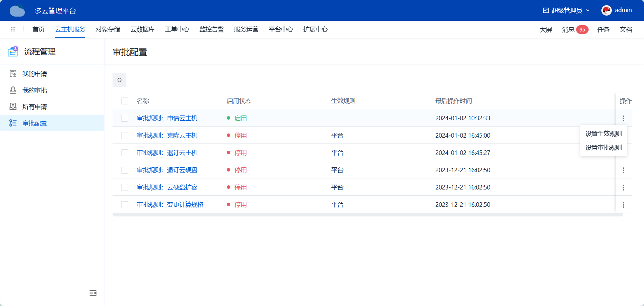Expand the 超级管理员 role dropdown arrow

(x=588, y=10)
